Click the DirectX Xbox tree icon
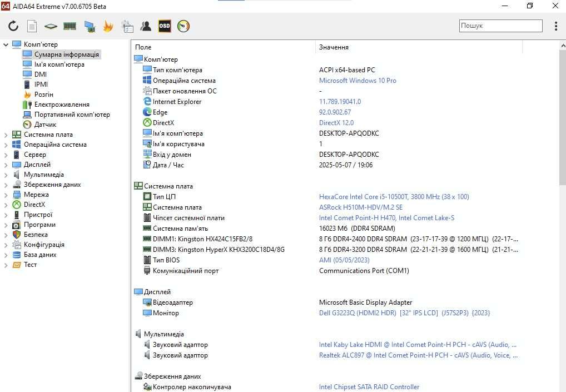Screen dimensions: 566x392 pos(17,205)
